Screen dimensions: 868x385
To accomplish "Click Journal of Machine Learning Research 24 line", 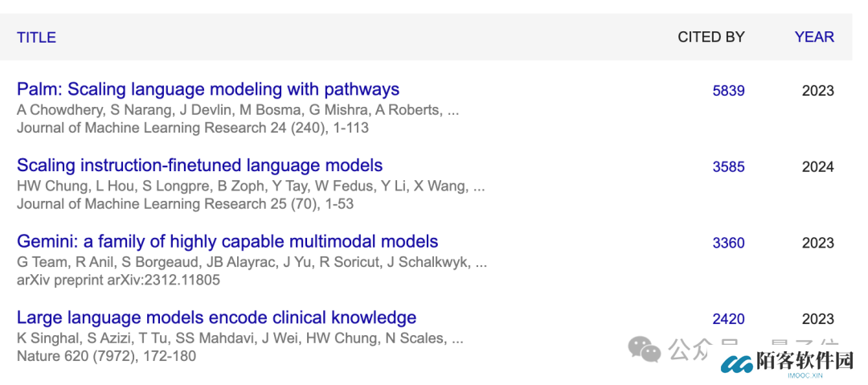I will tap(193, 128).
